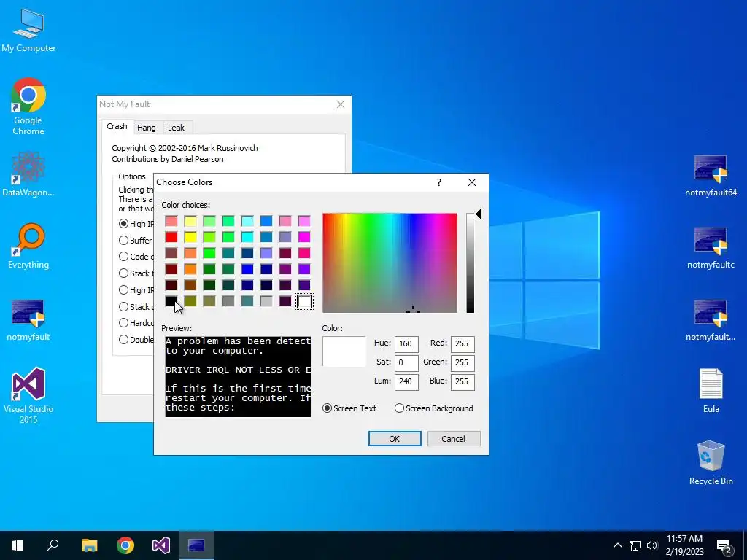Open Everything search desktop shortcut
Viewport: 747px width, 560px height.
tap(28, 246)
